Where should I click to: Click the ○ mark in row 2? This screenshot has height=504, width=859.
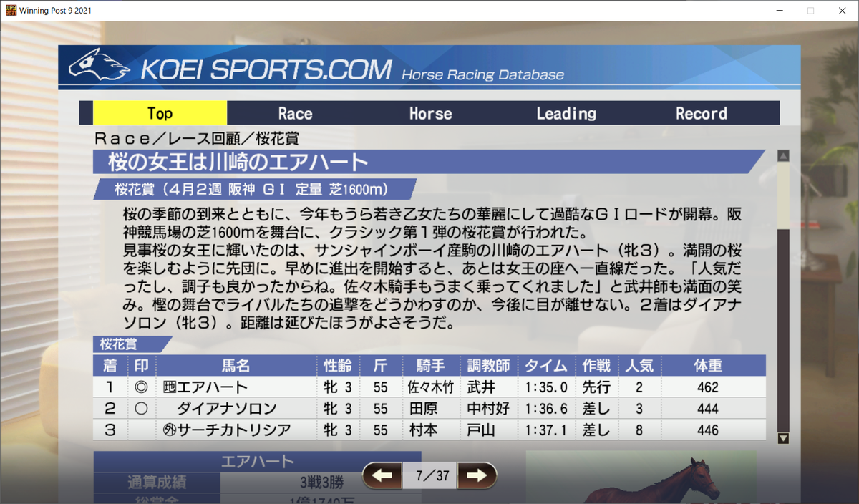pyautogui.click(x=141, y=409)
